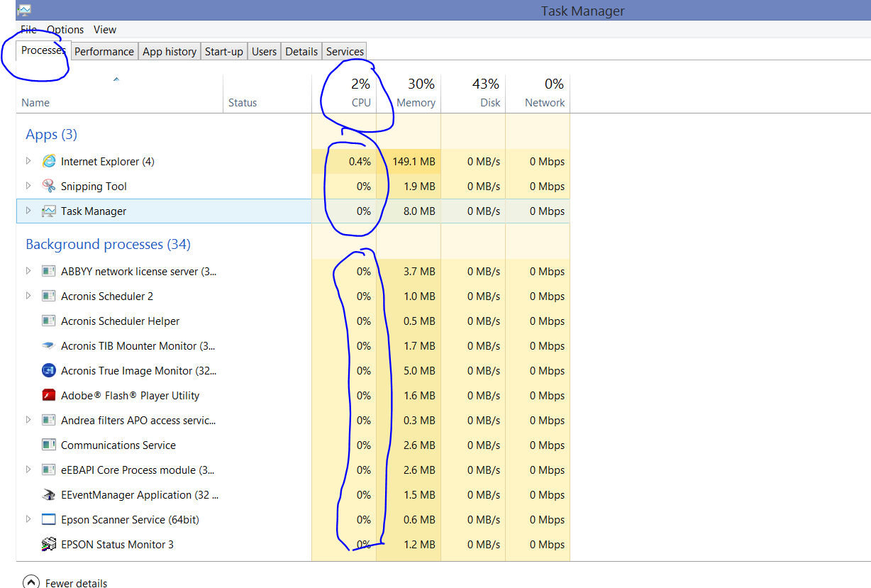
Task: Click the Apps (3) group heading
Action: pyautogui.click(x=51, y=134)
